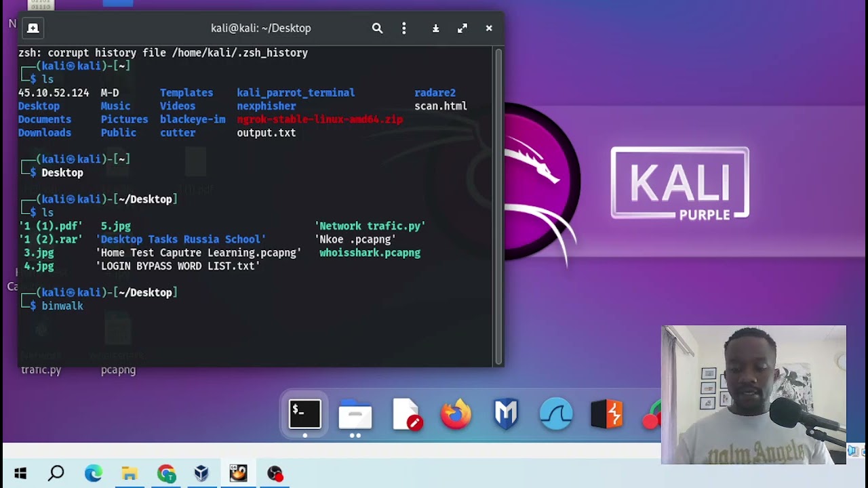Click 'Pictures' directory in listing
This screenshot has height=488, width=868.
(124, 119)
